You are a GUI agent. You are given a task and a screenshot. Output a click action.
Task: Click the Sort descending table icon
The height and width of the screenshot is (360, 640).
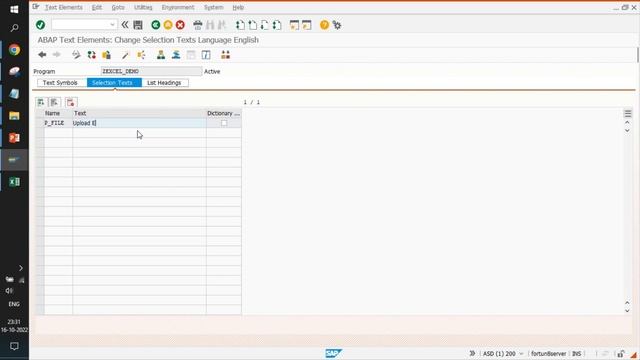[x=55, y=102]
